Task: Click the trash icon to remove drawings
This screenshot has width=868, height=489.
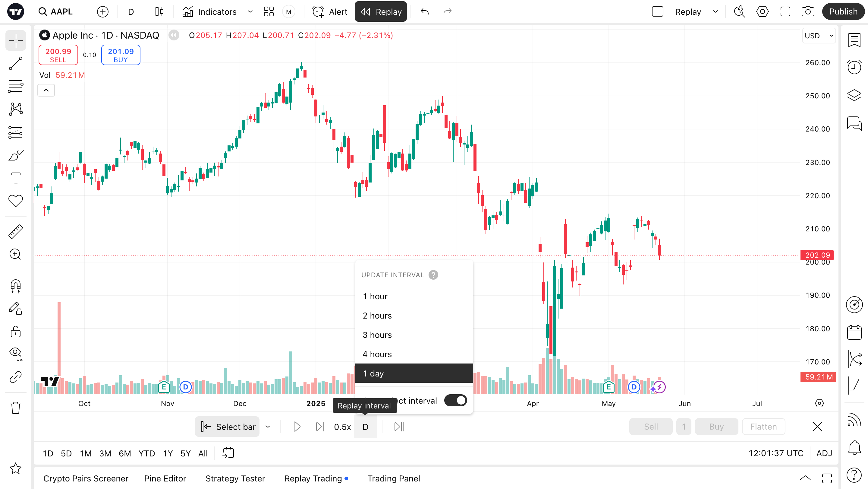Action: pos(15,408)
